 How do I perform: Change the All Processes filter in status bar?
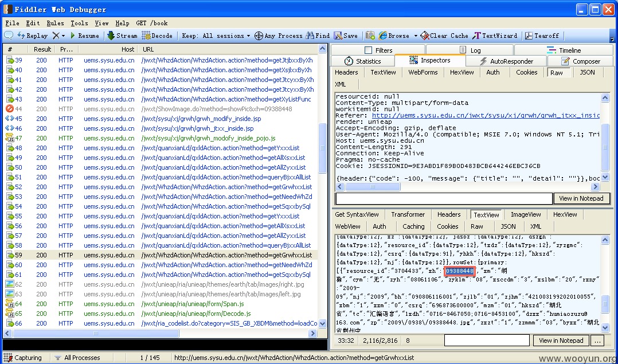pos(77,358)
